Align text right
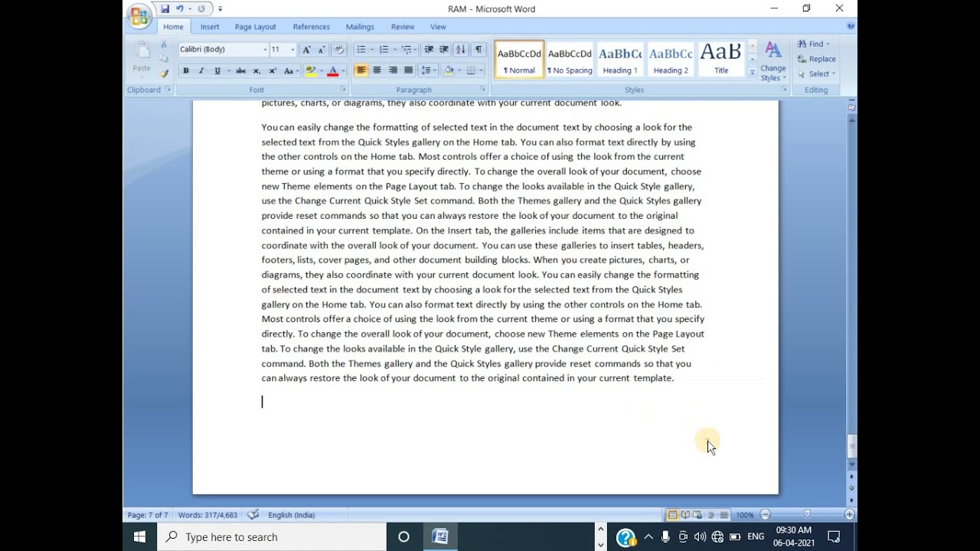 pos(393,70)
